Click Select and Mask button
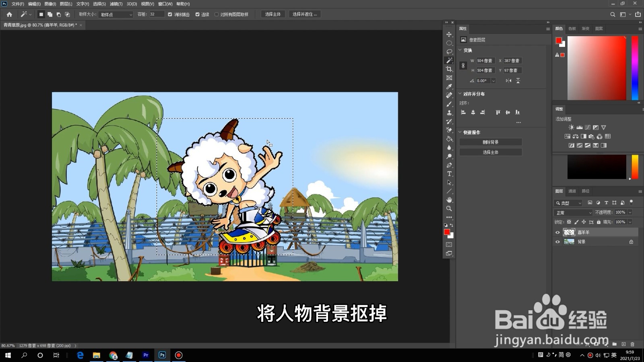 point(305,14)
